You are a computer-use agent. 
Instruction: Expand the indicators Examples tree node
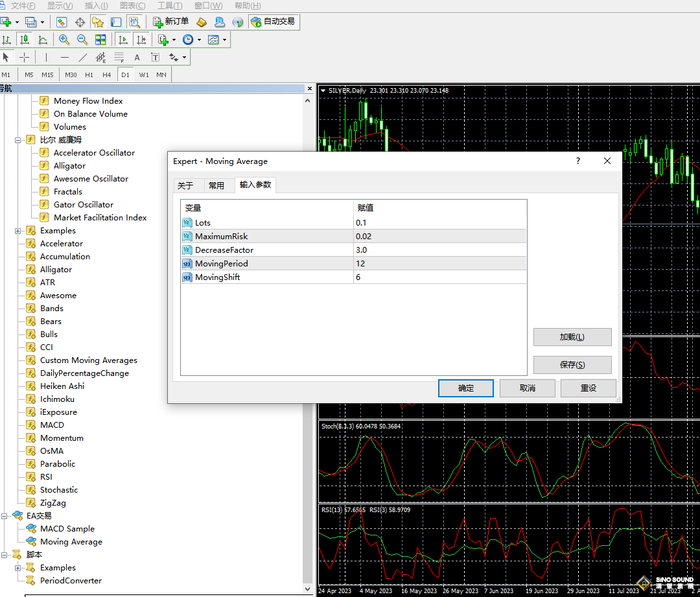[18, 231]
